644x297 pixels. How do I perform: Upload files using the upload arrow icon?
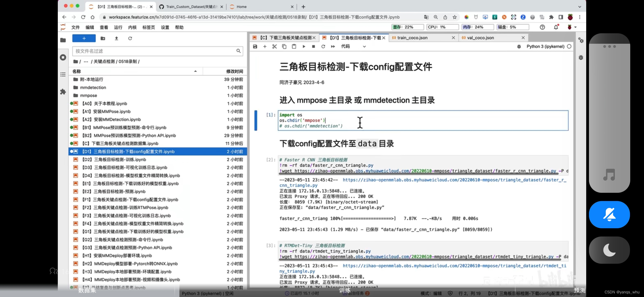116,38
